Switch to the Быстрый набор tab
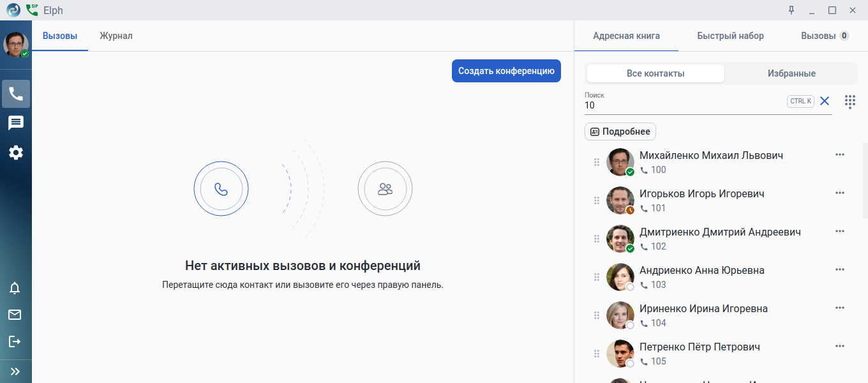Viewport: 868px width, 383px height. 730,36
